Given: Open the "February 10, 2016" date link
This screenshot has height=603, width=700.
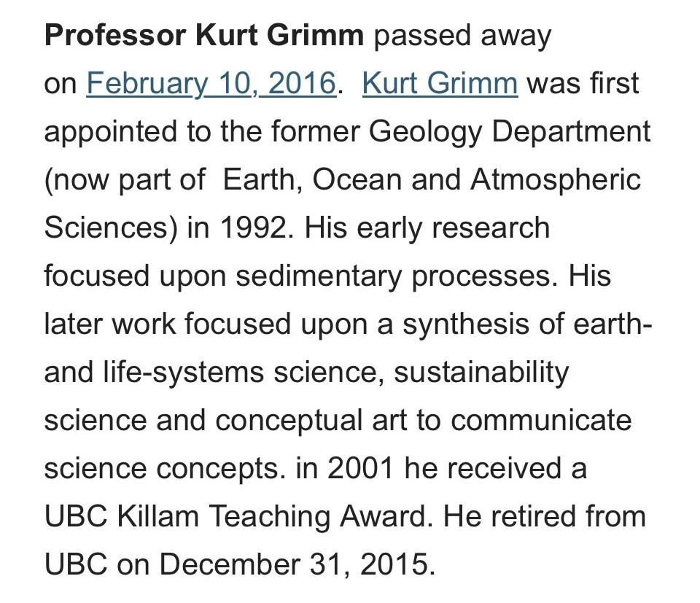Looking at the screenshot, I should (210, 84).
